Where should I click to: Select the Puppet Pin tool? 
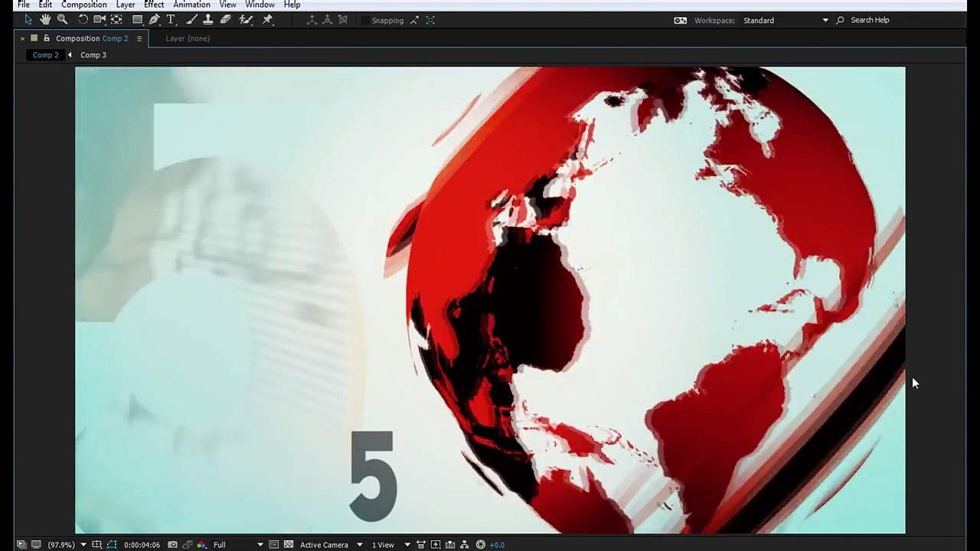267,20
